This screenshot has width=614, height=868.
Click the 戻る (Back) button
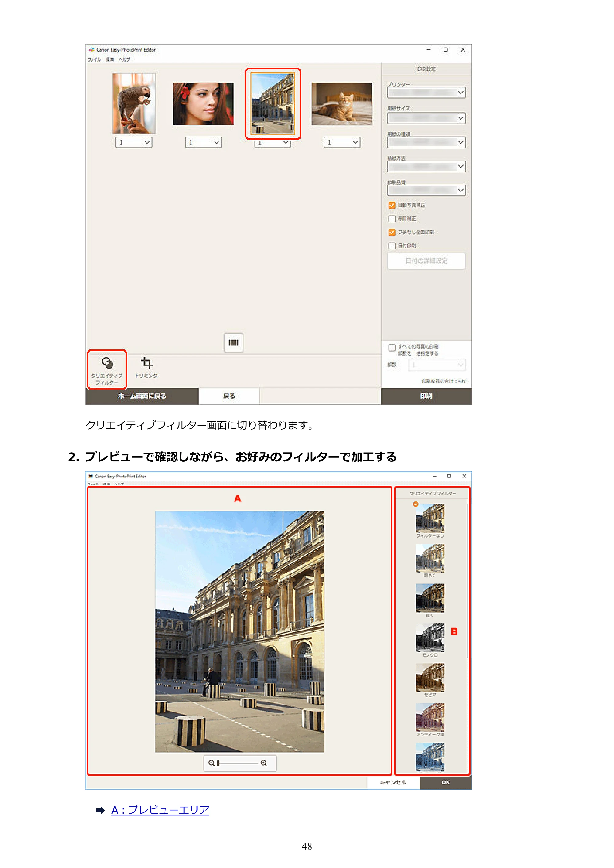click(229, 396)
